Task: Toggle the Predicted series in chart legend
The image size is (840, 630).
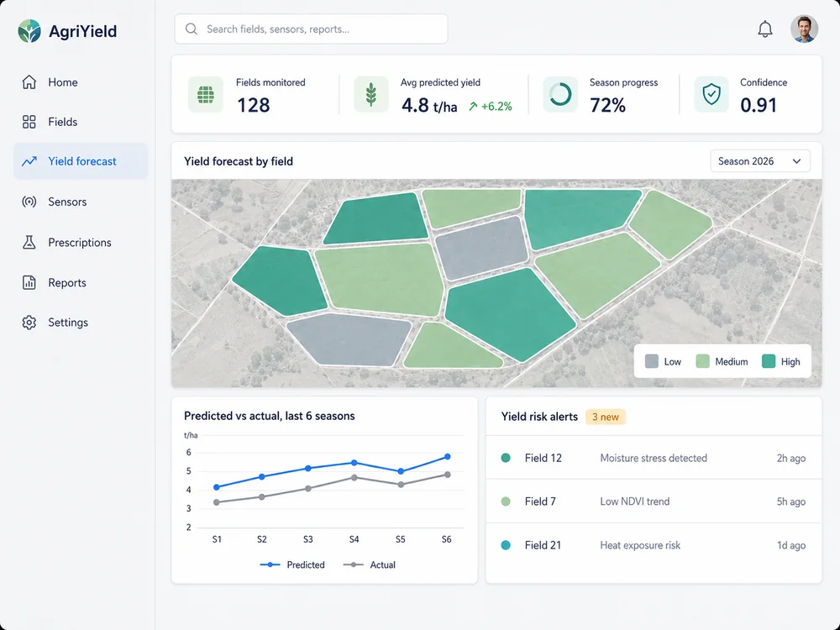Action: pos(292,564)
